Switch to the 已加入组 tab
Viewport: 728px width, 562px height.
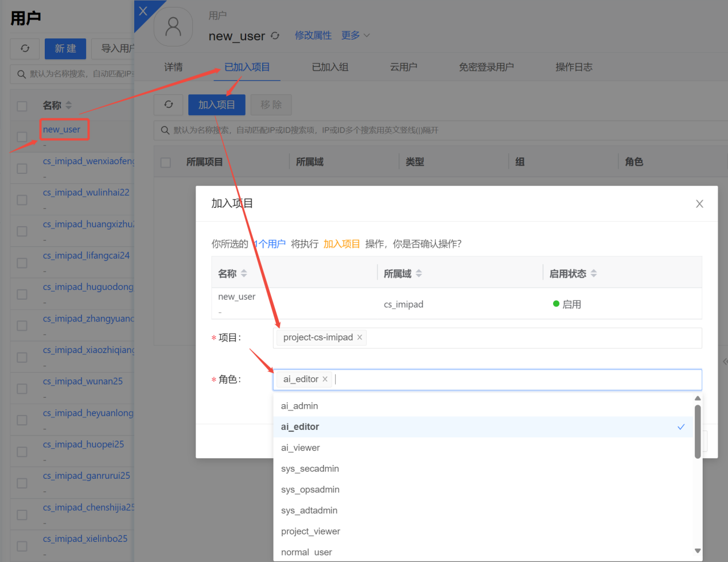[330, 67]
